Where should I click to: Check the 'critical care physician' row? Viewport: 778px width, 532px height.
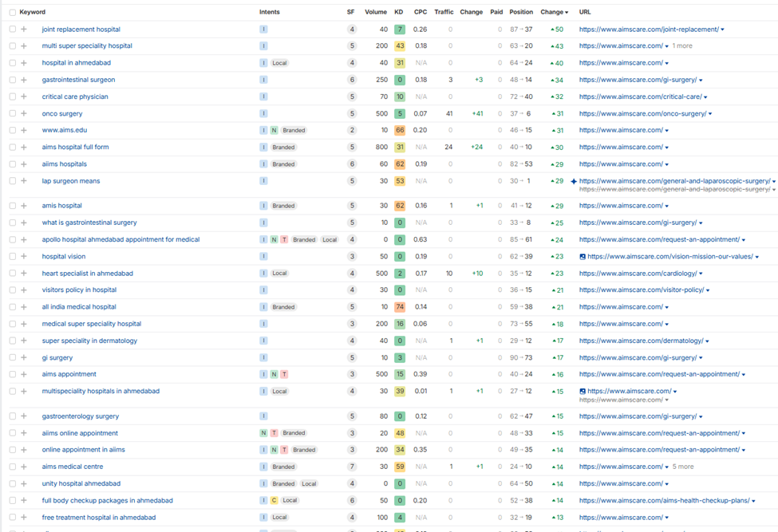[x=13, y=97]
